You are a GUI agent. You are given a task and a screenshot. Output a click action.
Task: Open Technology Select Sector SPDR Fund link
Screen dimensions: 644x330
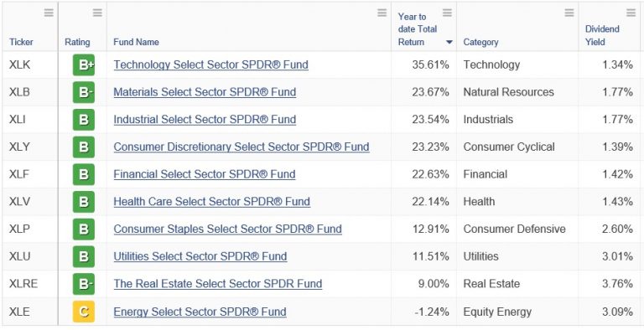tap(210, 64)
